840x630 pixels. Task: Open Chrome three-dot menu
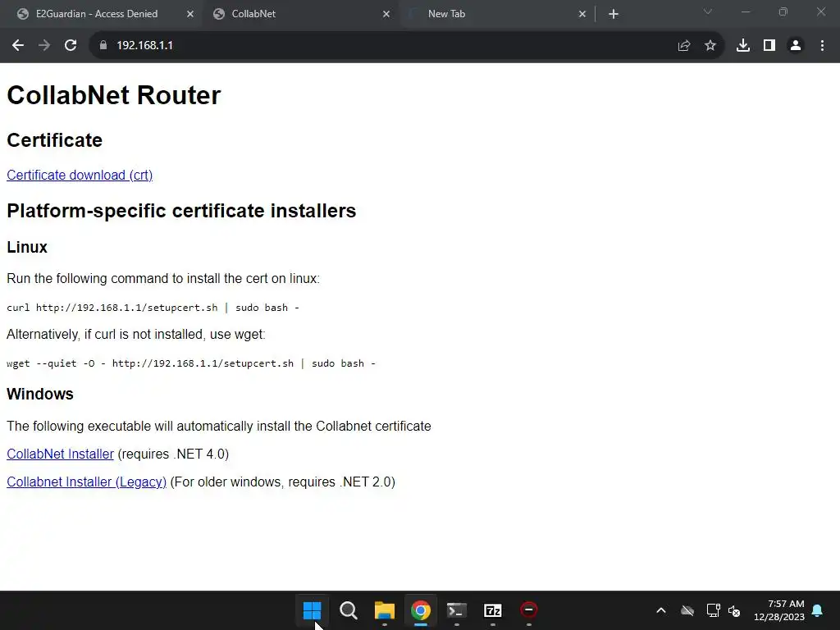pos(822,46)
